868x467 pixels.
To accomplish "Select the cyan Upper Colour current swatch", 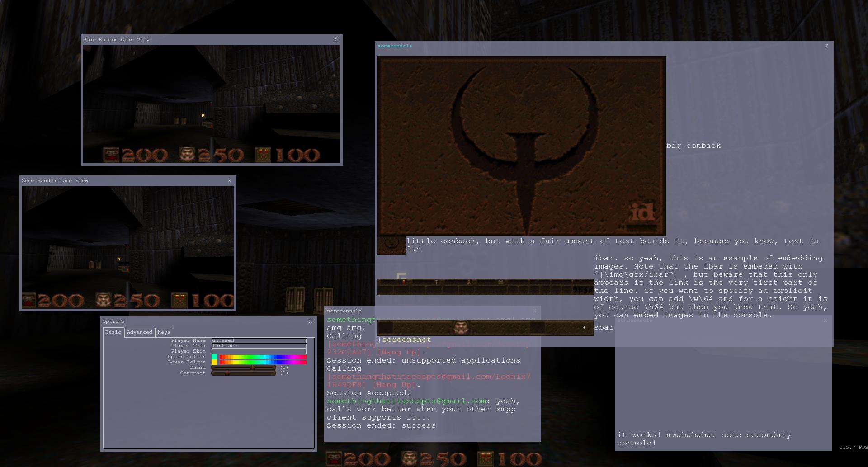I will point(214,357).
